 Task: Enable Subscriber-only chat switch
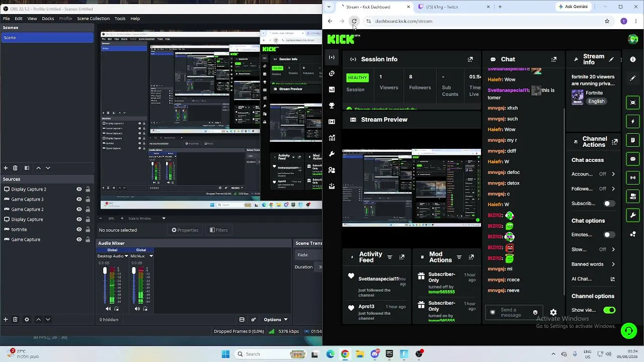point(609,204)
